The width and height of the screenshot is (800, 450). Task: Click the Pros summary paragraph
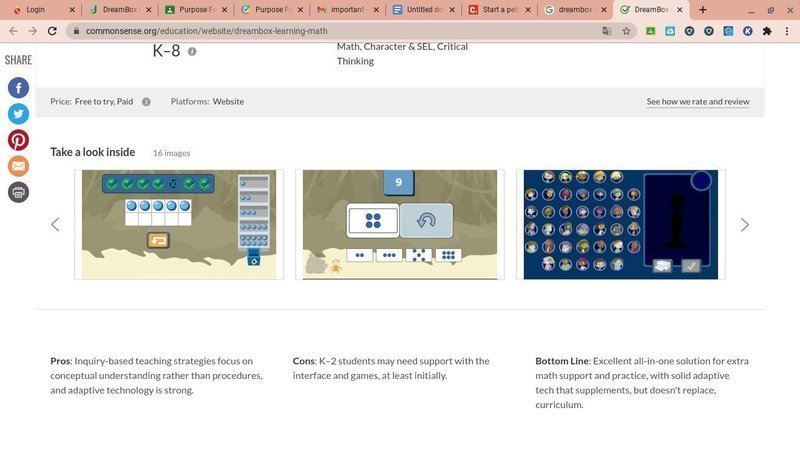point(157,376)
